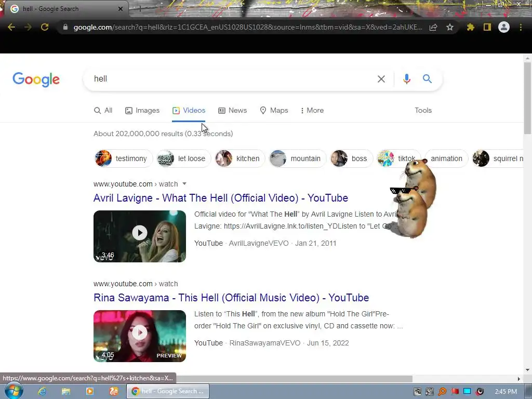The height and width of the screenshot is (399, 532).
Task: Switch to the News tab
Action: coord(232,110)
